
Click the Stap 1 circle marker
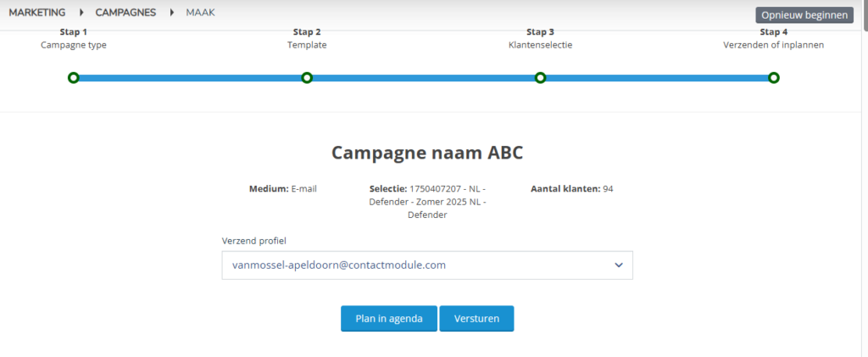(x=74, y=78)
